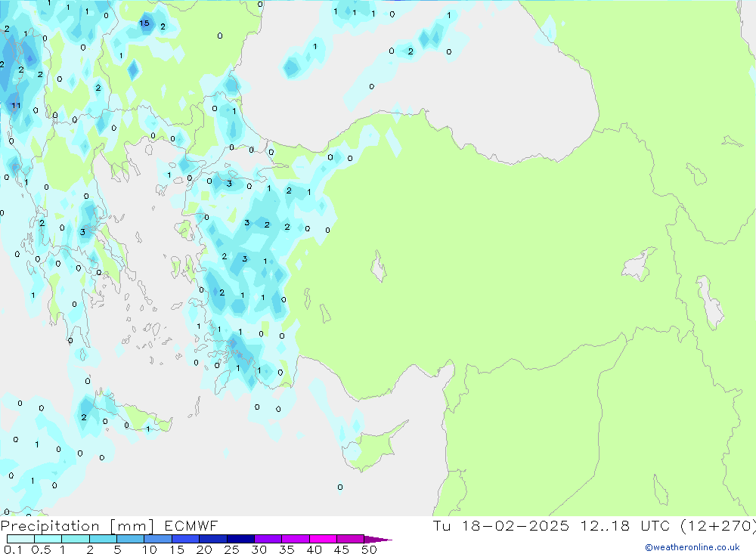Click the 'Tu 18-02-2025' date text

tap(501, 525)
